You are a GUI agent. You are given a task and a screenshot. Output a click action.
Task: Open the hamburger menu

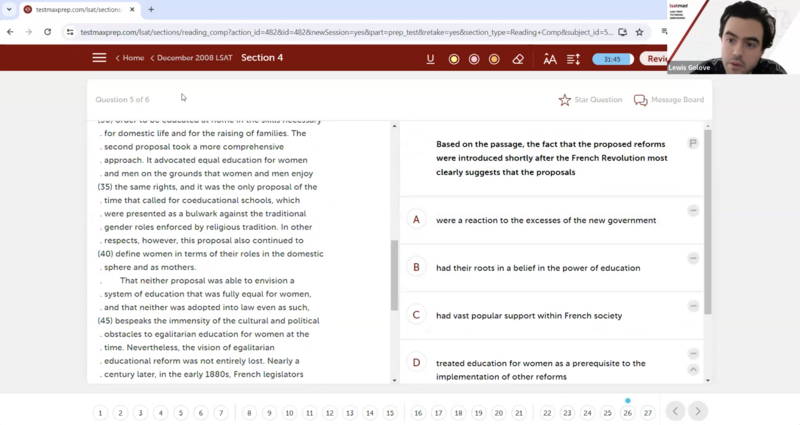99,58
